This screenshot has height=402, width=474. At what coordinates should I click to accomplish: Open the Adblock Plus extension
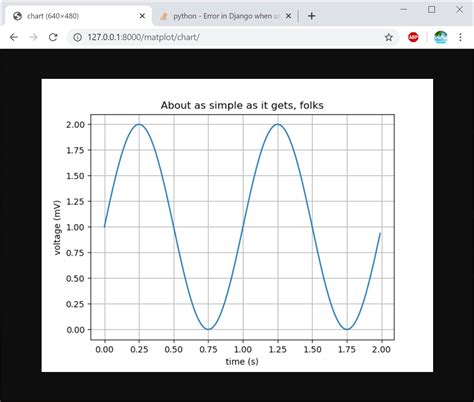413,37
